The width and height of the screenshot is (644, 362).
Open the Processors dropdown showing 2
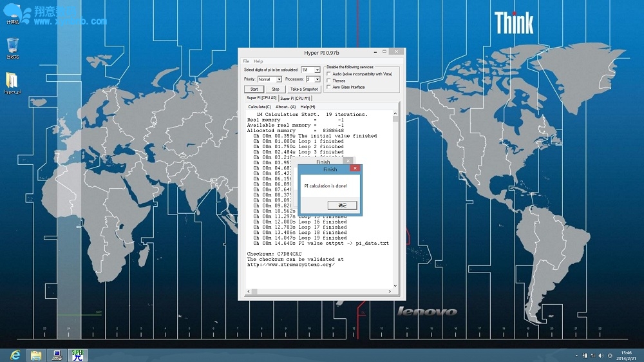click(x=312, y=79)
